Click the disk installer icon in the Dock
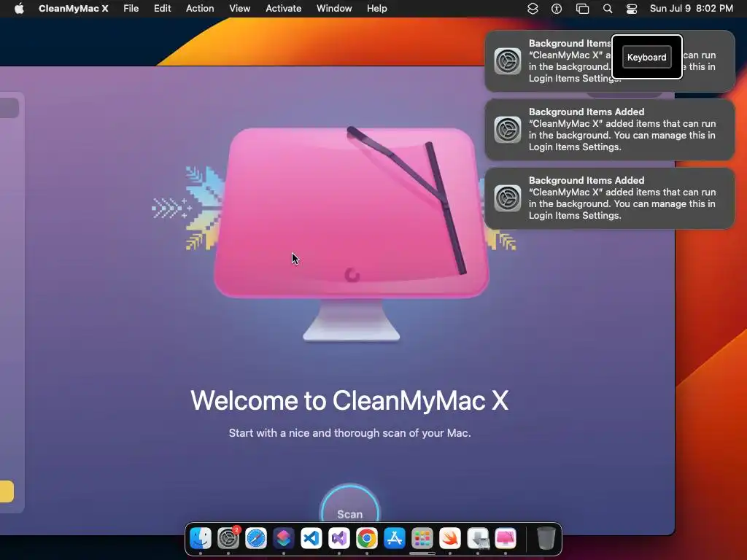The height and width of the screenshot is (560, 747). tap(478, 539)
